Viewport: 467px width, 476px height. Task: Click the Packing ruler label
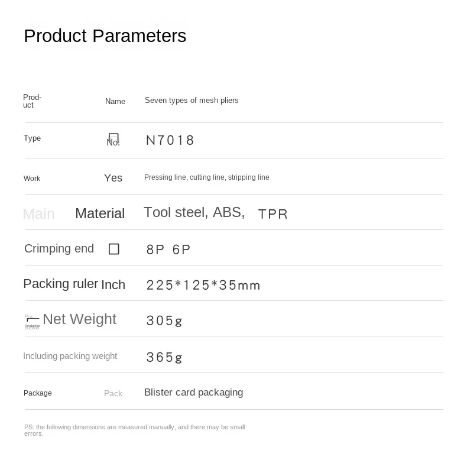[60, 284]
